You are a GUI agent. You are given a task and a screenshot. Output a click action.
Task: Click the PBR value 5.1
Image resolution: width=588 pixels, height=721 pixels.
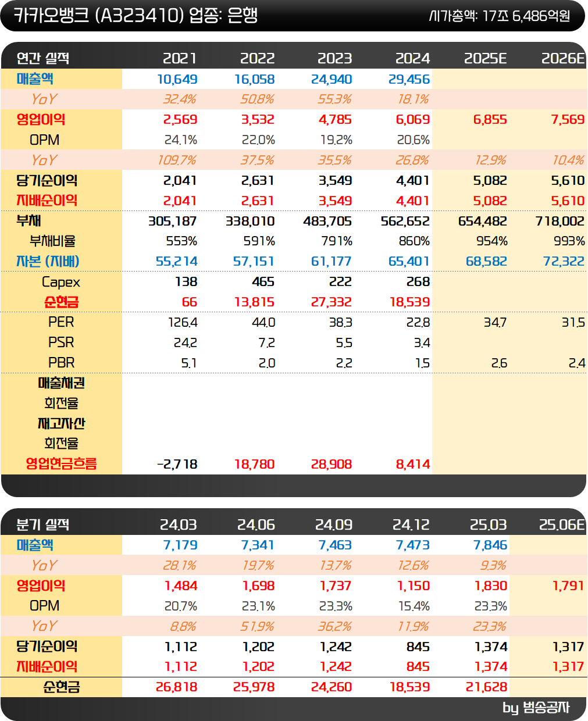(189, 363)
